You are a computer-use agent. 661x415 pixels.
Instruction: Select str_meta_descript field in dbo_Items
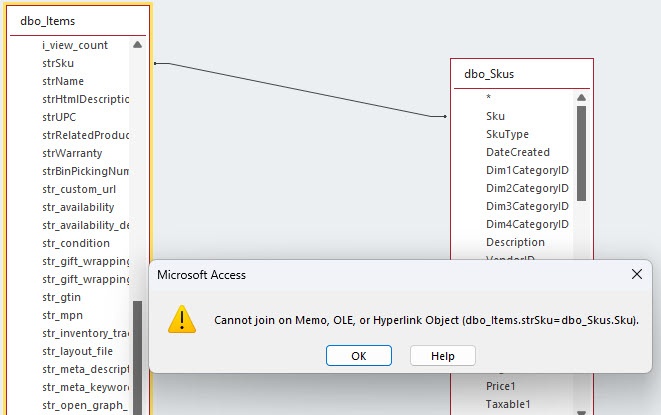point(86,369)
